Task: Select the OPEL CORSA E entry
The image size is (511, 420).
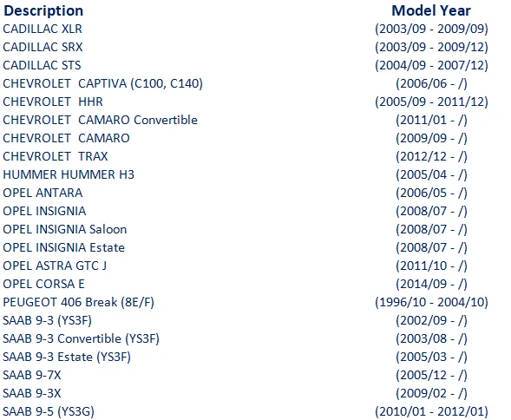Action: coord(43,285)
